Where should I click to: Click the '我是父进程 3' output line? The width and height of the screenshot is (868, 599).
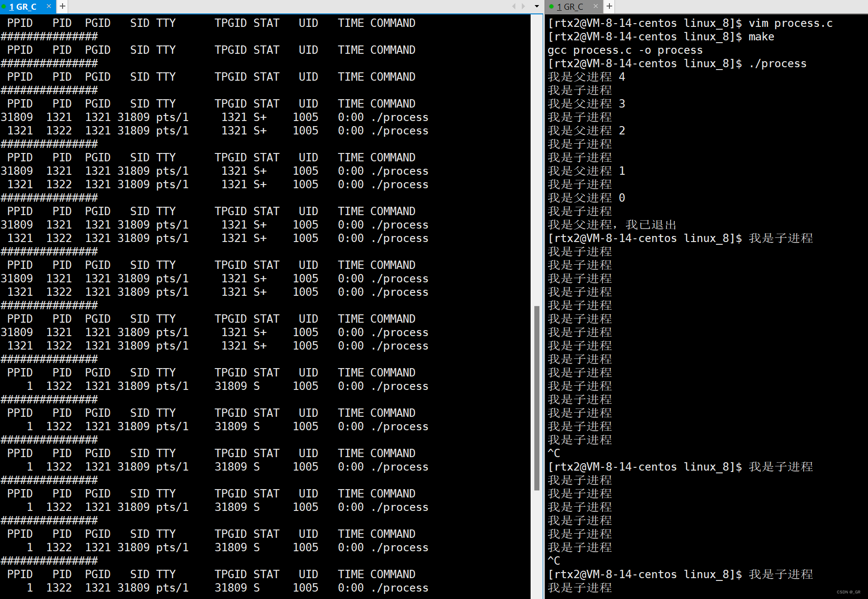click(587, 104)
